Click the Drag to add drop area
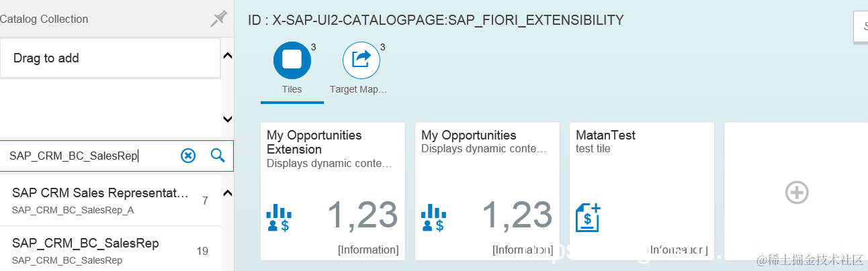Viewport: 868px width, 271px height. 110,58
